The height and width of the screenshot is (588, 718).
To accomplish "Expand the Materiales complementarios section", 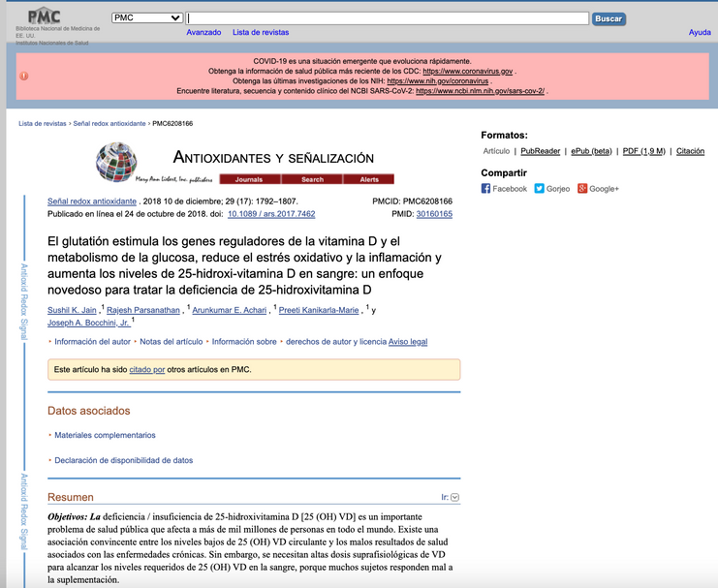I will (104, 436).
